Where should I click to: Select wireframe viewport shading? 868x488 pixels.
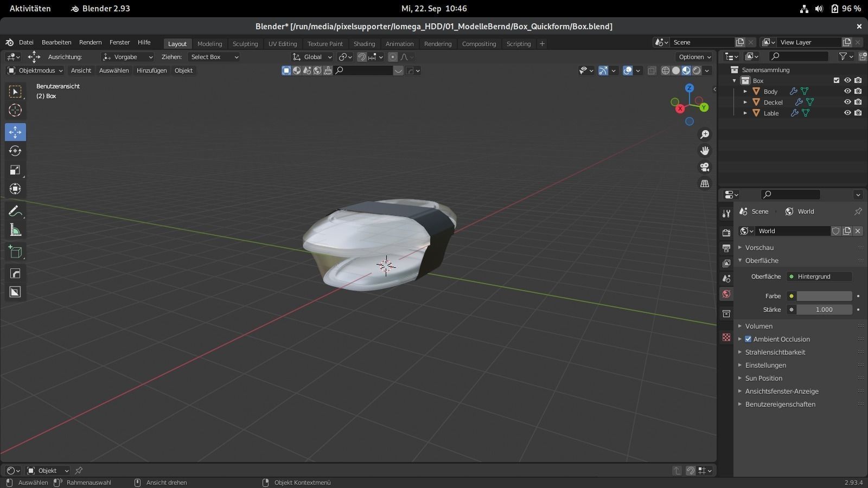pos(666,70)
